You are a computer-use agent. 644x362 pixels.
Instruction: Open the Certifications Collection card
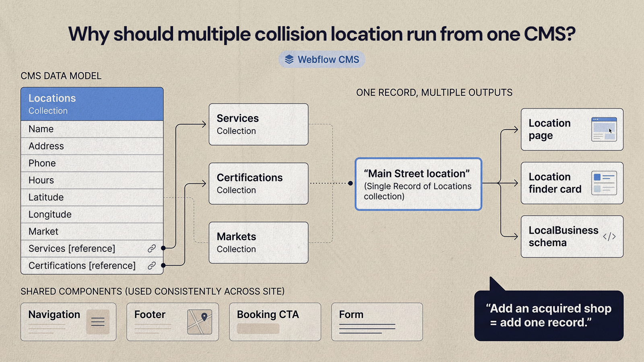258,183
